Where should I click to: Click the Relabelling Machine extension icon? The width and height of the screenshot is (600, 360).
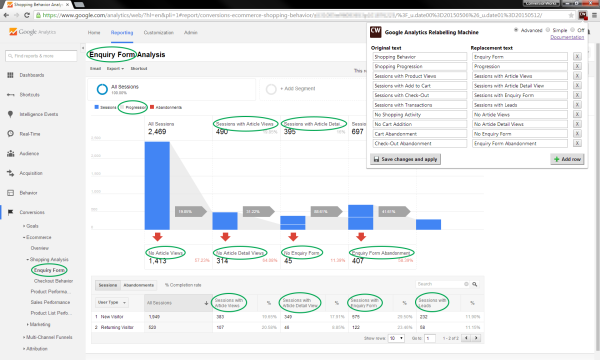(582, 15)
